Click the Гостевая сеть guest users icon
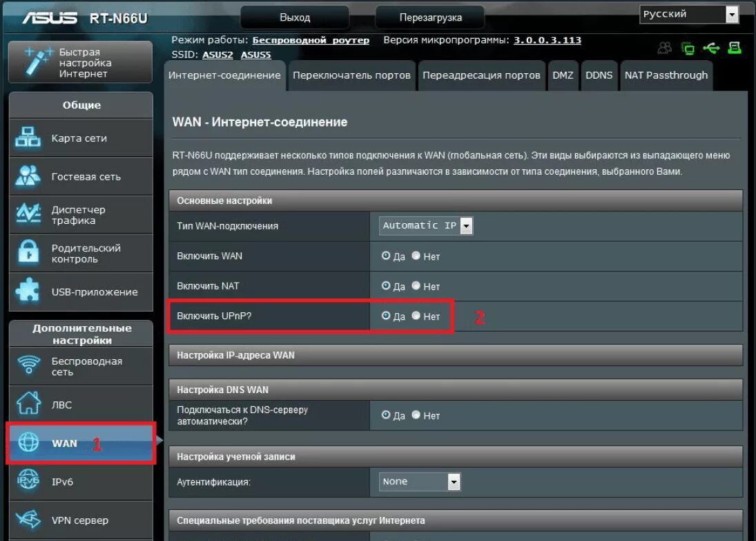Viewport: 756px width, 541px height. [28, 175]
